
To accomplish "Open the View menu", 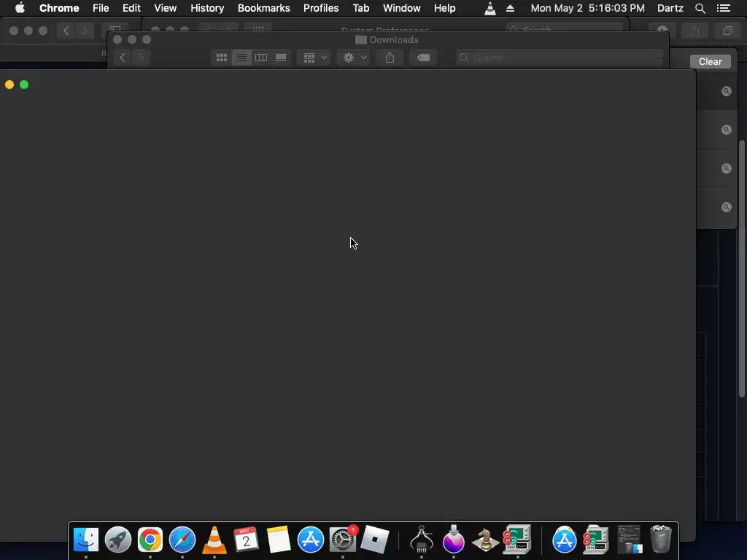I will point(166,8).
